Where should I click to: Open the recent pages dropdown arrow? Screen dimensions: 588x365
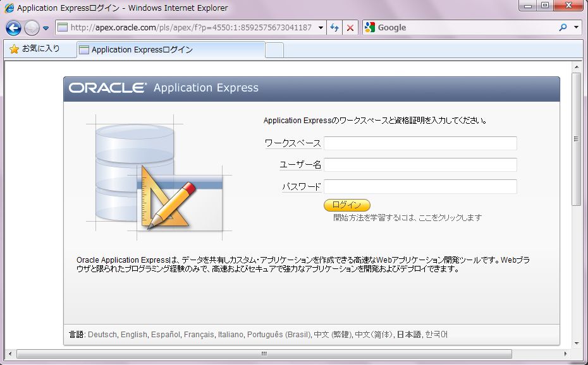pyautogui.click(x=46, y=28)
